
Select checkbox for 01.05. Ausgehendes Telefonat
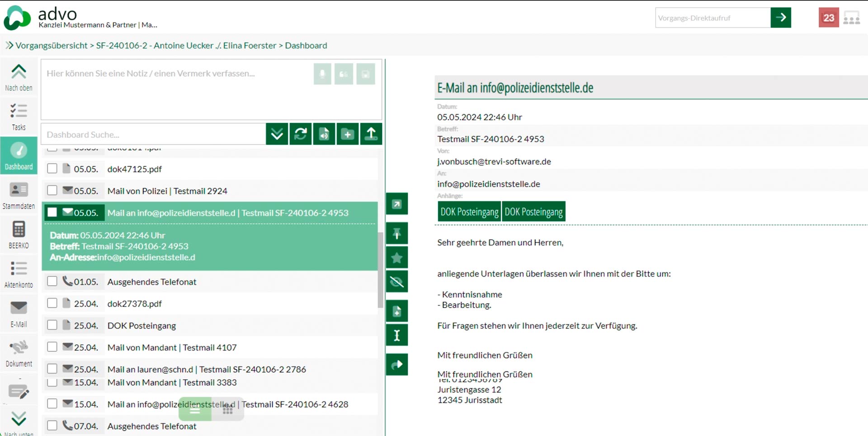(52, 281)
